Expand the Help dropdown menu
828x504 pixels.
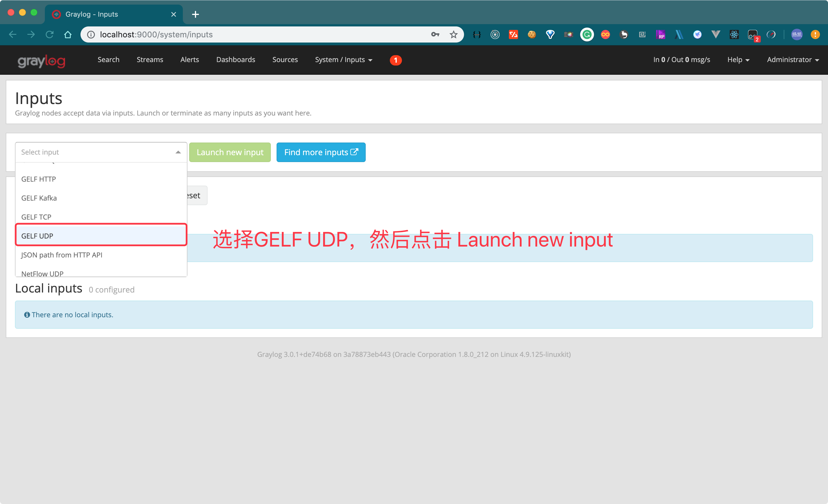pyautogui.click(x=738, y=60)
